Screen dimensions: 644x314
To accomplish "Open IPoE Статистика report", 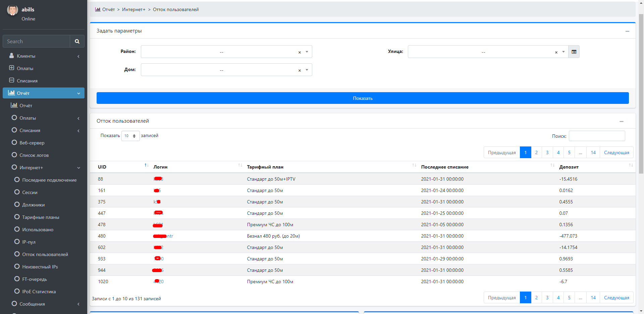I will pos(44,292).
